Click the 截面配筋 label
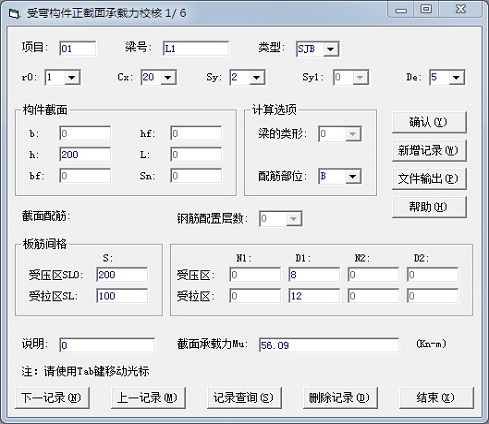The width and height of the screenshot is (489, 424). pyautogui.click(x=46, y=216)
